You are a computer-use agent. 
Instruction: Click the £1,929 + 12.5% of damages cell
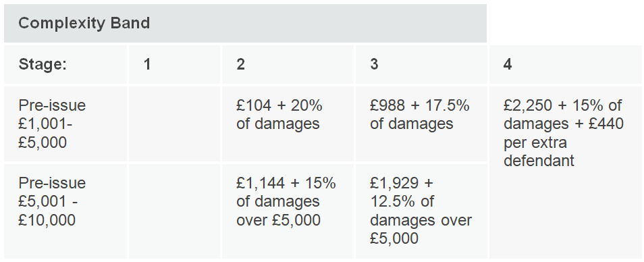[421, 211]
